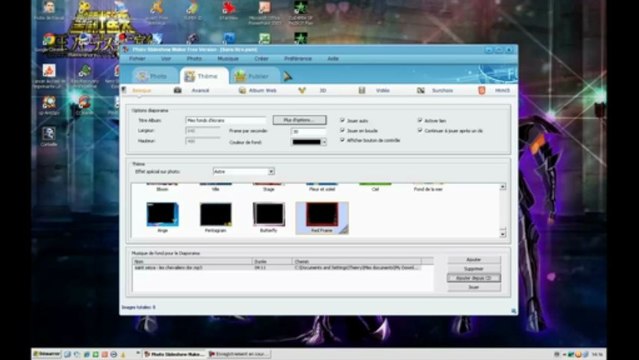639x360 pixels.
Task: Click the theme list scroll down arrow
Action: (502, 234)
